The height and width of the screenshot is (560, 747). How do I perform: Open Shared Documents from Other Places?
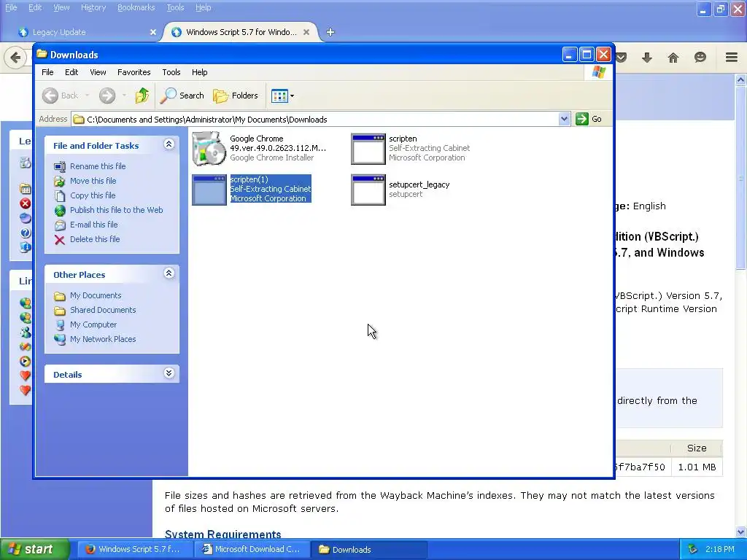tap(103, 310)
